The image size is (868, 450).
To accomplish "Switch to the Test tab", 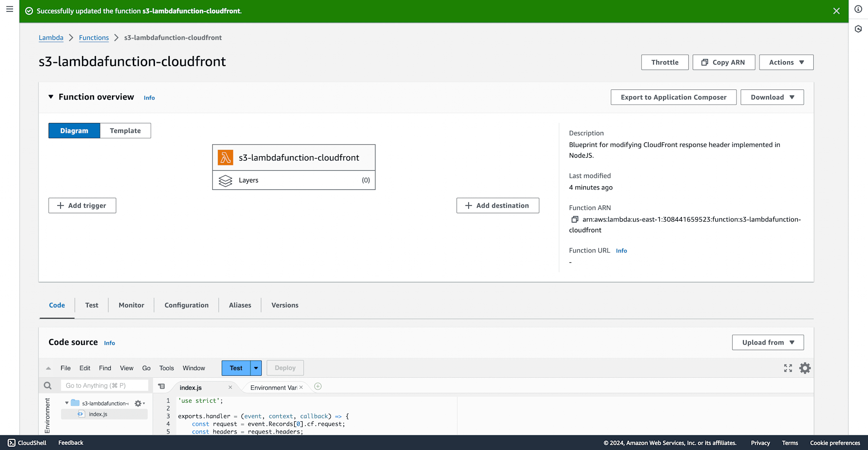I will coord(92,305).
